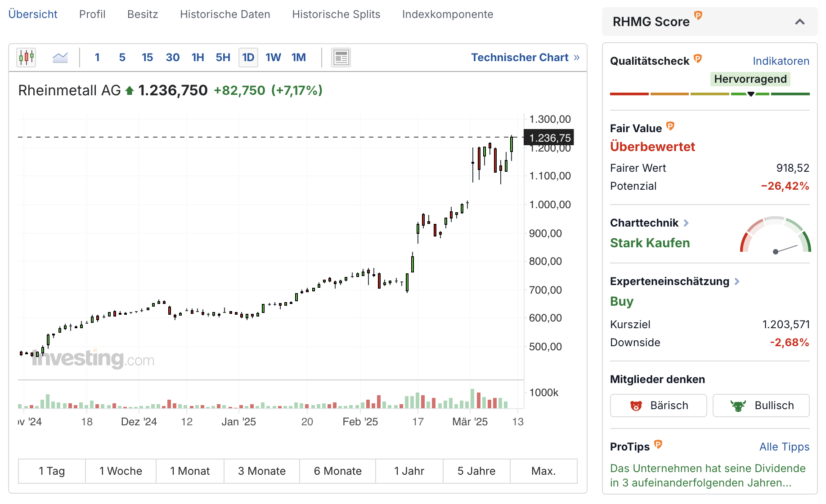Show 6 Monate time range
This screenshot has width=826, height=504.
[x=337, y=471]
